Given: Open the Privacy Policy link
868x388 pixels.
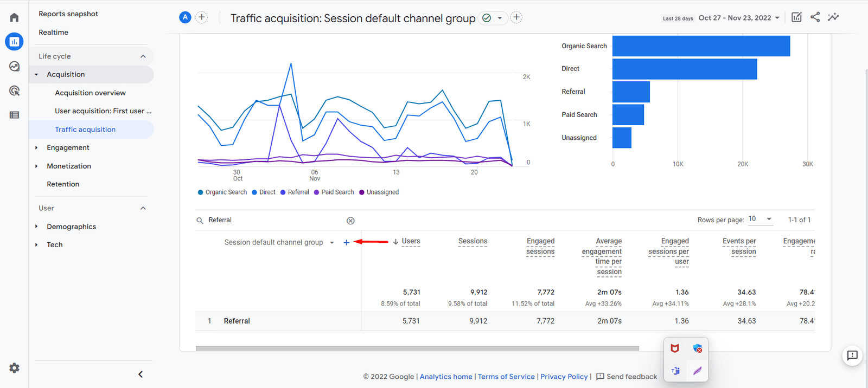Looking at the screenshot, I should click(564, 377).
